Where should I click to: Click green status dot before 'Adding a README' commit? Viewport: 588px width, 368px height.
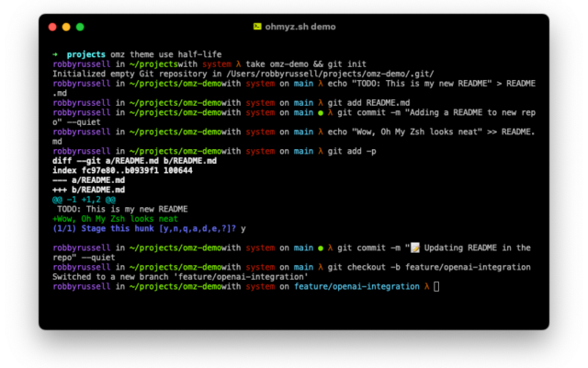tap(321, 113)
